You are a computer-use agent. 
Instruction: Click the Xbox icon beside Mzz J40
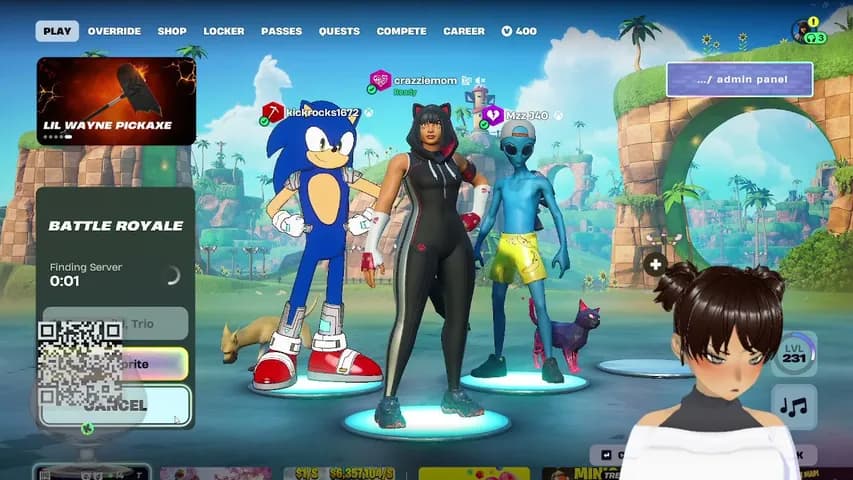[x=558, y=115]
